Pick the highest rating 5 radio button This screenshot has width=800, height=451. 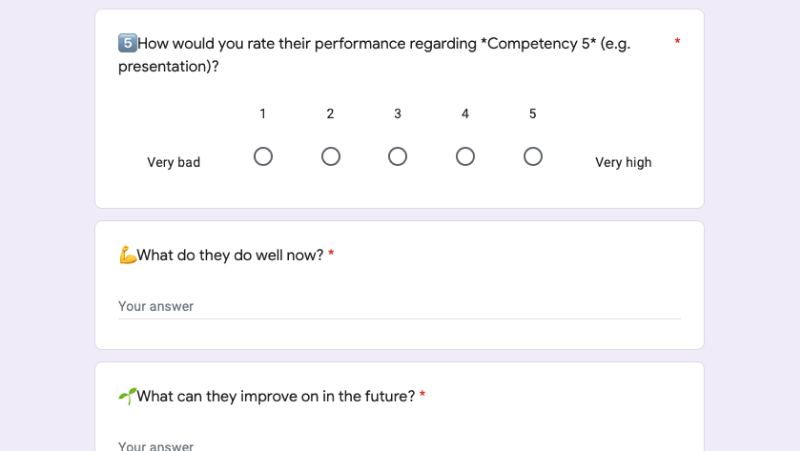tap(533, 157)
